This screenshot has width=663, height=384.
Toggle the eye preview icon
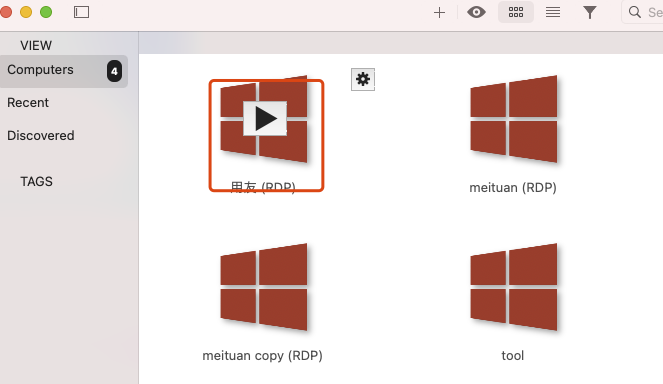coord(476,12)
